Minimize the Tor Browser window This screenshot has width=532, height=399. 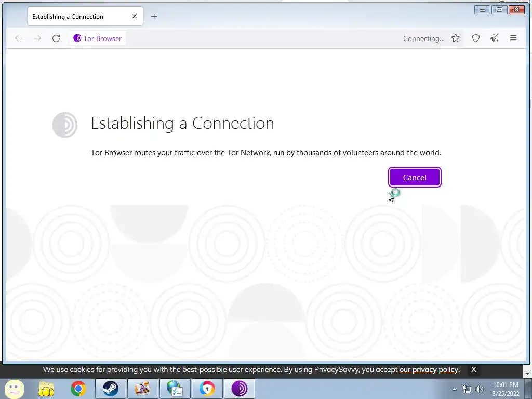[x=482, y=10]
